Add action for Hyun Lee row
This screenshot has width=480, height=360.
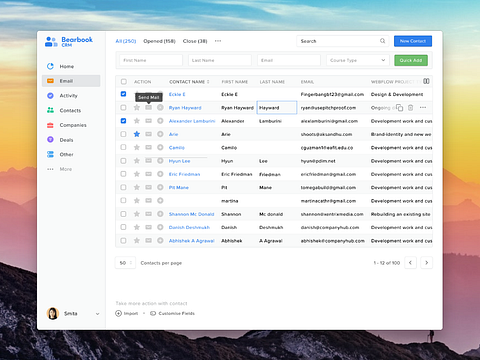(x=160, y=161)
